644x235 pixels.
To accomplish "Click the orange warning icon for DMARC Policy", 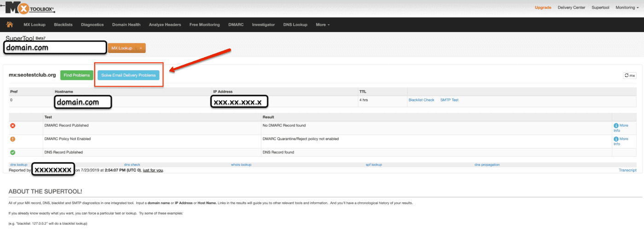I will click(13, 139).
